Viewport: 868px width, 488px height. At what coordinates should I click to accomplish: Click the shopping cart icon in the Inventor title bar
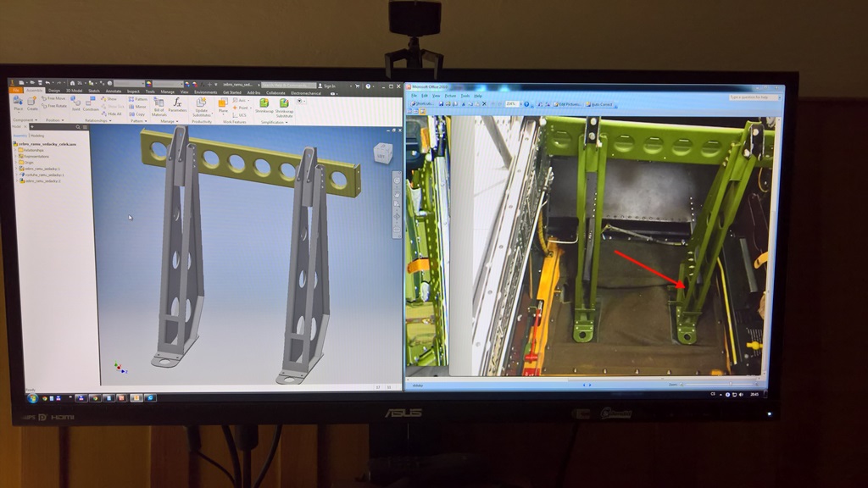coord(357,86)
